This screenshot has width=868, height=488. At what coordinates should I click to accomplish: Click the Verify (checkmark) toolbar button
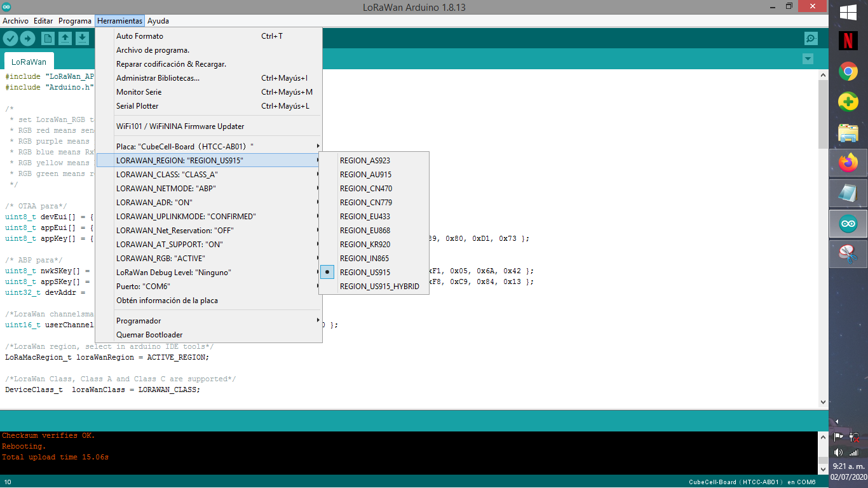[10, 39]
